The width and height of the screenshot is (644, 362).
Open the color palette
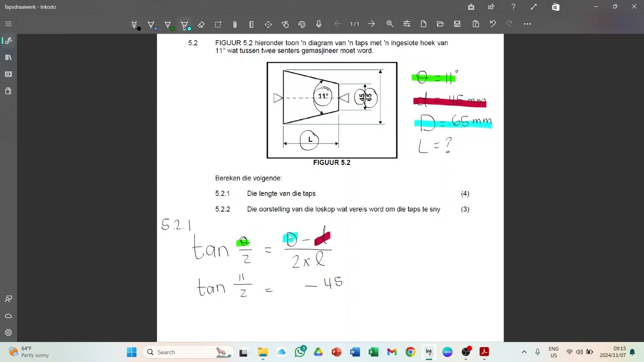(x=302, y=24)
